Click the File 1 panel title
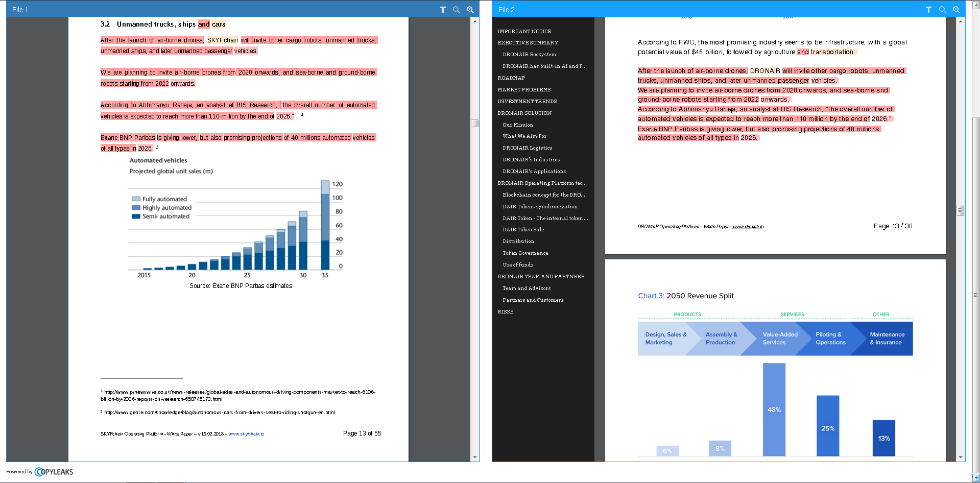980x483 pixels. [x=20, y=10]
